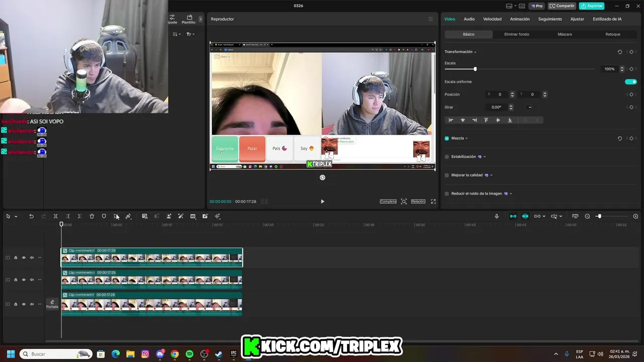Image resolution: width=644 pixels, height=362 pixels.
Task: Click the timeline zoom slider handle
Action: [599, 216]
